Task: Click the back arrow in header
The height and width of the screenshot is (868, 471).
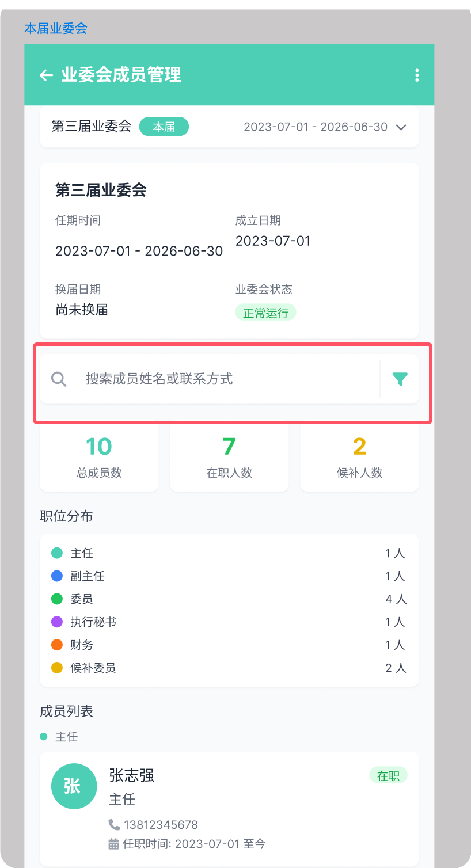Action: [x=46, y=75]
